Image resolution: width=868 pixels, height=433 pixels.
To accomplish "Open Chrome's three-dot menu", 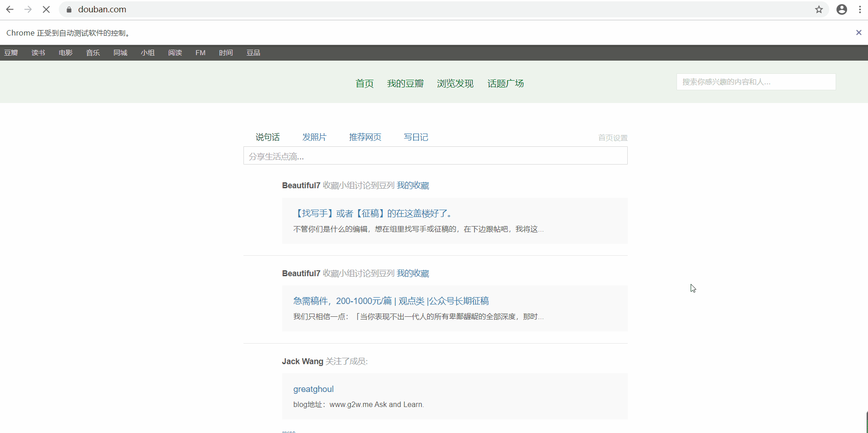I will pos(860,10).
